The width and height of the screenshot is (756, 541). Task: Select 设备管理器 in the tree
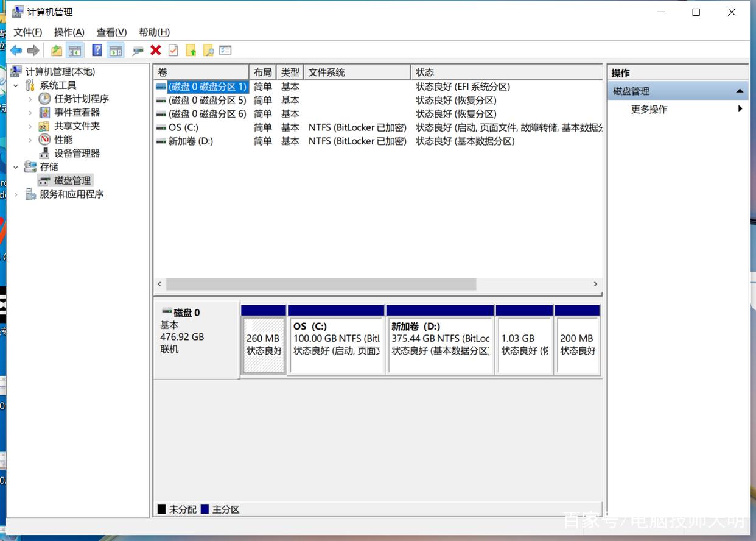click(77, 154)
